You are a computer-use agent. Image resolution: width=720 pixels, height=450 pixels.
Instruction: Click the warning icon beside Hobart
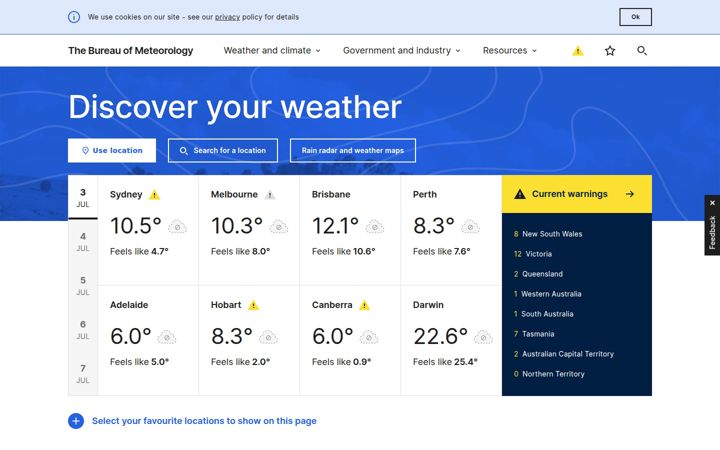[253, 305]
